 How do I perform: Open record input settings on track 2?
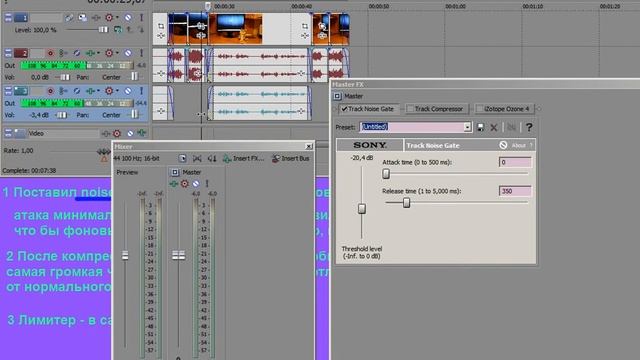[63, 53]
